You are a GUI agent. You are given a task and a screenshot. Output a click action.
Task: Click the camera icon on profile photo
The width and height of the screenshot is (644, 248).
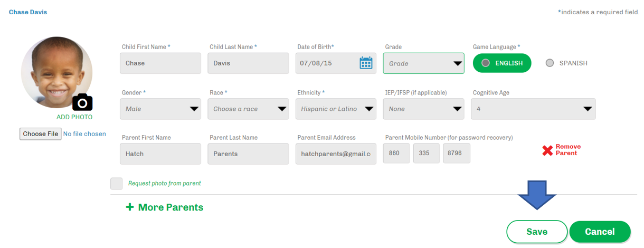click(82, 102)
